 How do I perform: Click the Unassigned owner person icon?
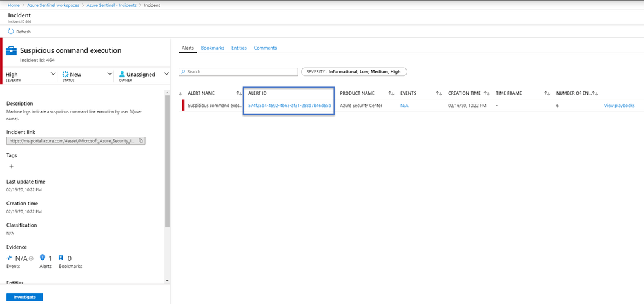click(122, 74)
